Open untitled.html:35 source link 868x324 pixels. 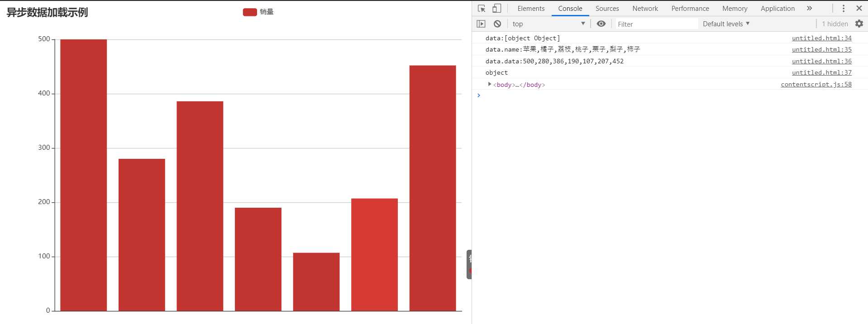point(822,50)
